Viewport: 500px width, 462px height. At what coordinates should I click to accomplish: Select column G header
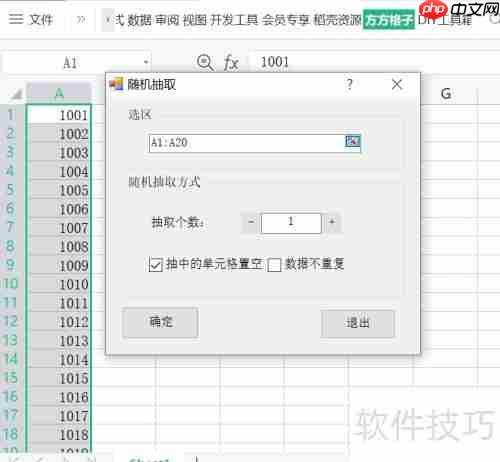click(x=445, y=94)
